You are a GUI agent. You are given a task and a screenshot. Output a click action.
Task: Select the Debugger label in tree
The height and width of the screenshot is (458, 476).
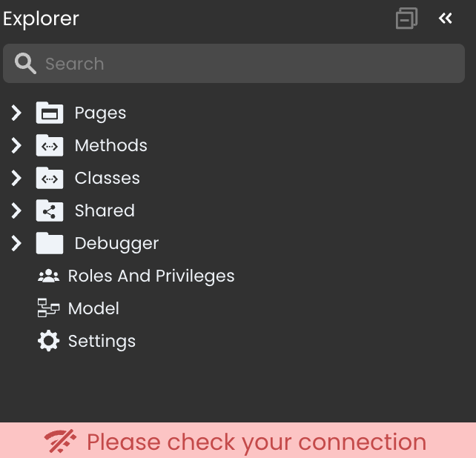coord(116,243)
